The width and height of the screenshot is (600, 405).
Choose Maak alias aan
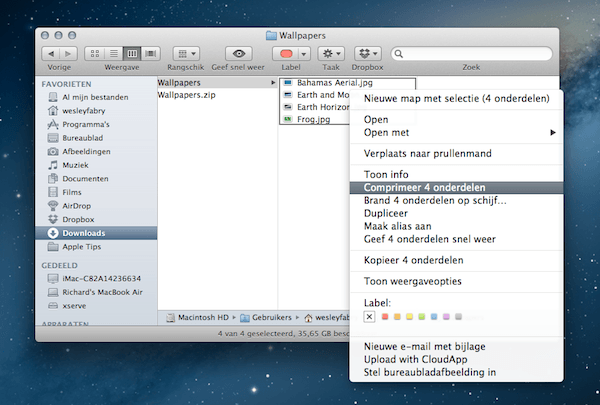(x=457, y=226)
